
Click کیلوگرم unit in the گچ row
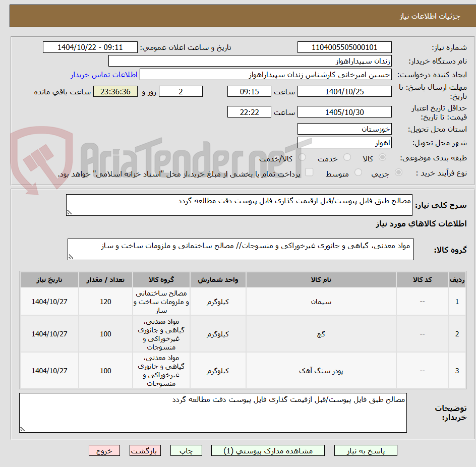click(x=218, y=334)
